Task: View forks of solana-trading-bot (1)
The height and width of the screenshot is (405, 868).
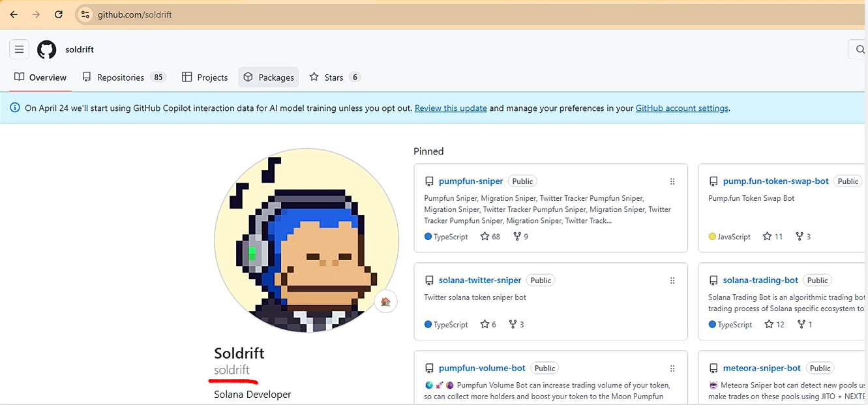Action: click(x=805, y=324)
